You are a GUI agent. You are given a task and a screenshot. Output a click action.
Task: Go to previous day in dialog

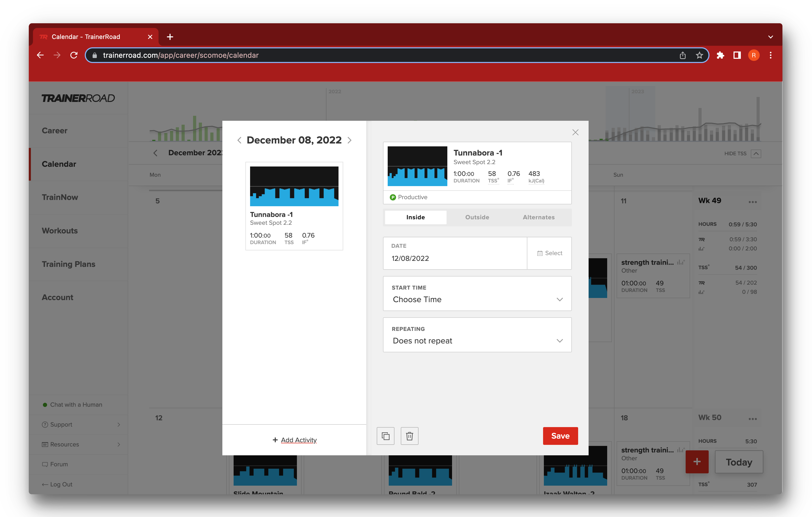click(239, 140)
